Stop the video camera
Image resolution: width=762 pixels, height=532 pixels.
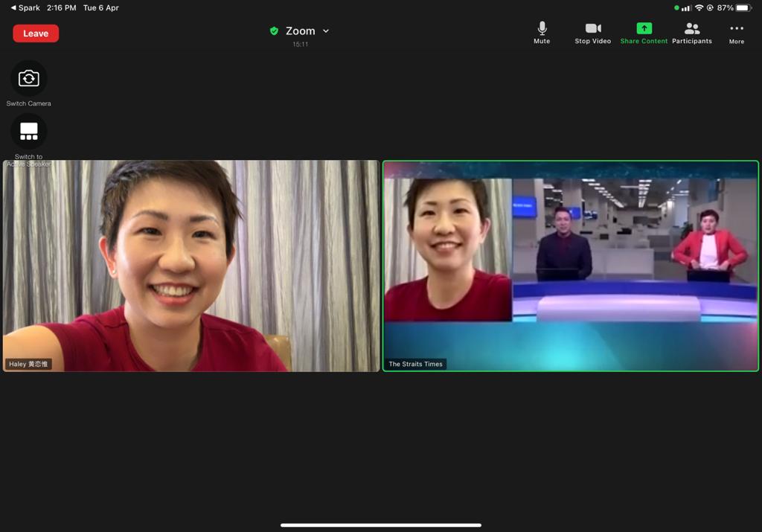pyautogui.click(x=592, y=33)
